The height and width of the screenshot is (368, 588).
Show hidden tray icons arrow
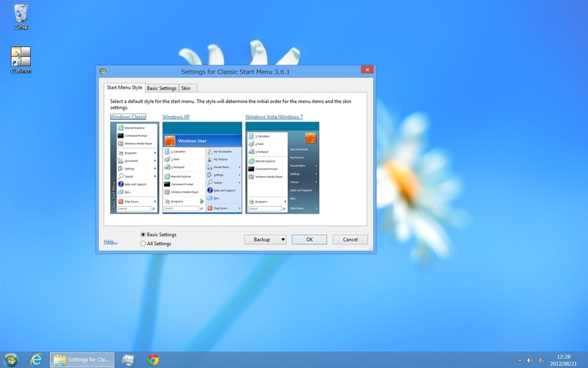[x=520, y=361]
